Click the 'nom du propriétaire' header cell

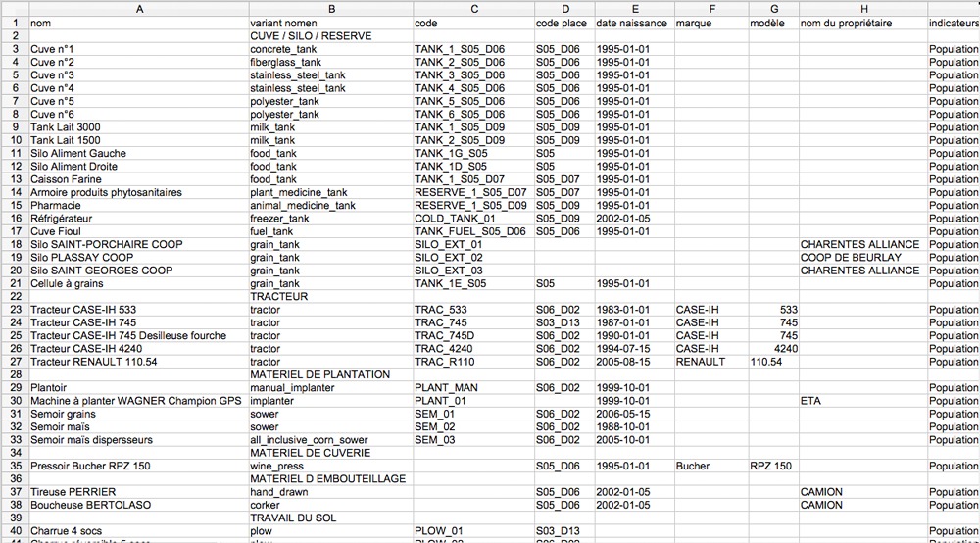tap(863, 24)
